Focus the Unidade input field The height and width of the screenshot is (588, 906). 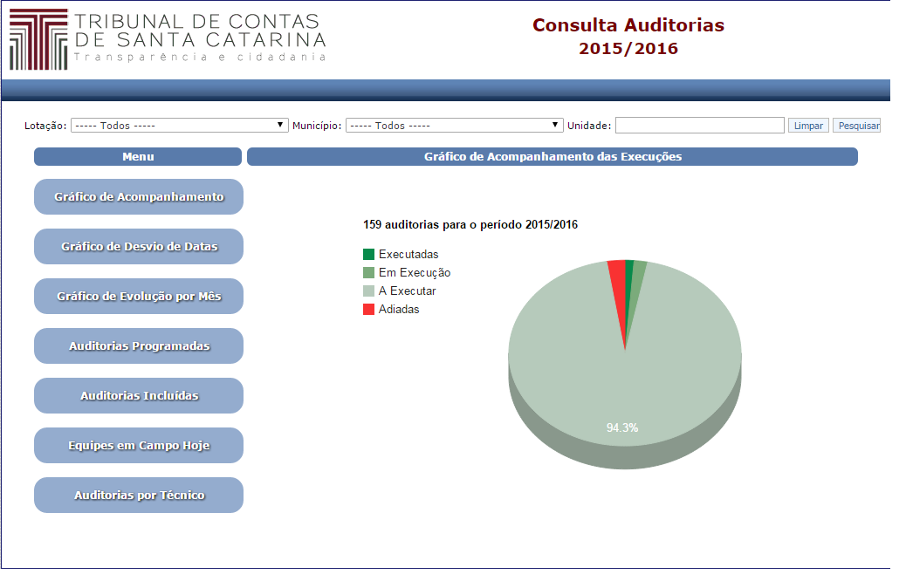(700, 126)
